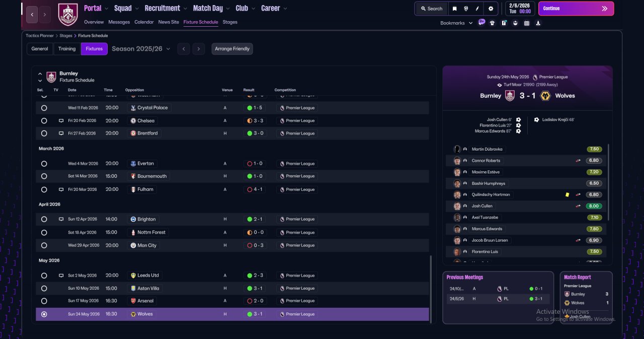Open the 9+ messages speech bubble icon
This screenshot has height=339, width=644.
tap(481, 22)
